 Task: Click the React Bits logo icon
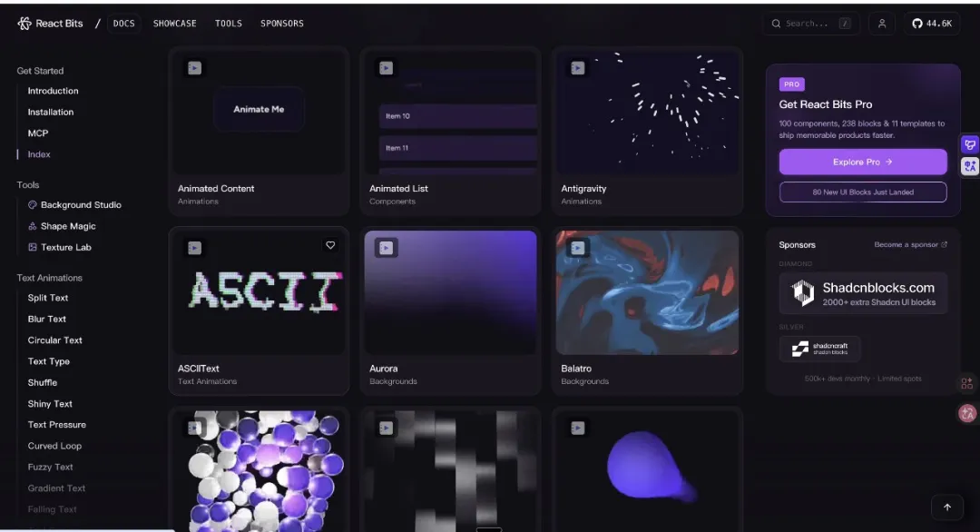point(24,23)
